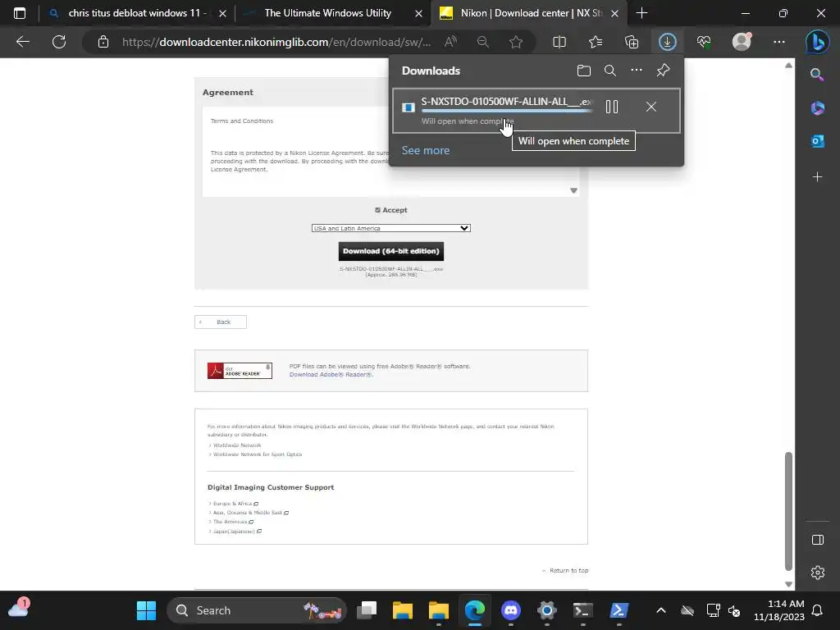This screenshot has width=840, height=630.
Task: Click the S-NXSTDO download progress bar
Action: [507, 111]
